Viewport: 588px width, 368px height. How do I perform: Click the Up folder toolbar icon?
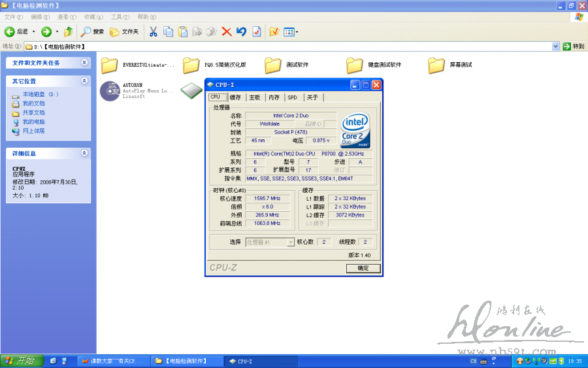[x=68, y=31]
